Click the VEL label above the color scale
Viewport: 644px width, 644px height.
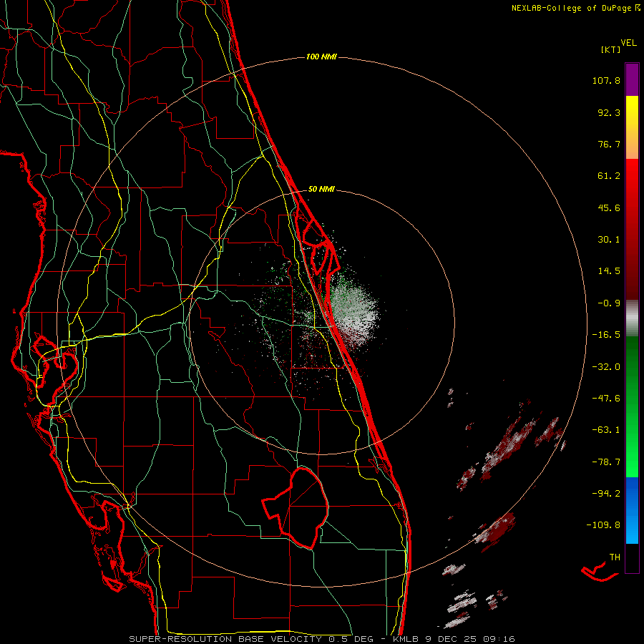coord(628,43)
